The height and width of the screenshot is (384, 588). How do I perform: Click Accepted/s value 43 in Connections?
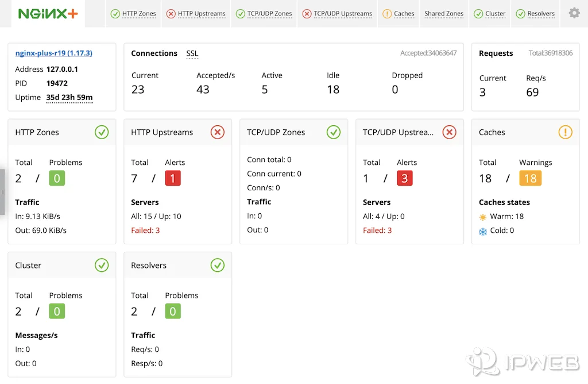point(203,89)
